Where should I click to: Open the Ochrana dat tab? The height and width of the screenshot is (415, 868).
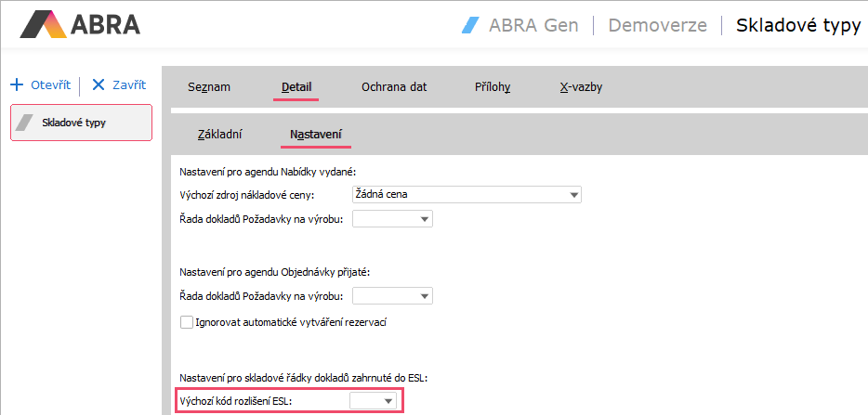click(x=394, y=87)
